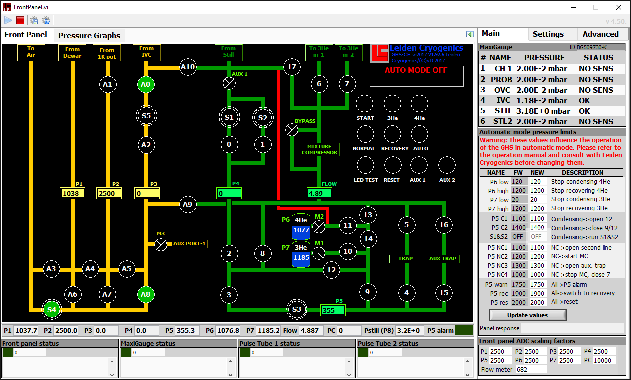Click the M1 needle valve symbol
631x380 pixels.
point(319,253)
